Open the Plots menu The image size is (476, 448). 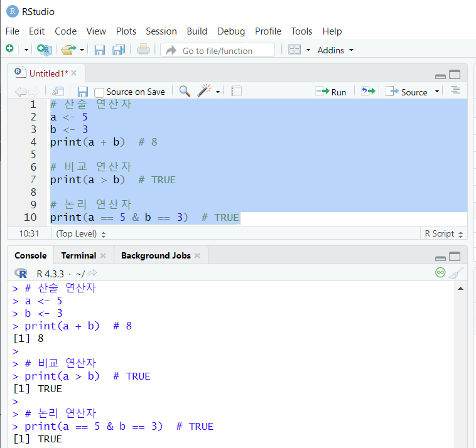pos(126,31)
